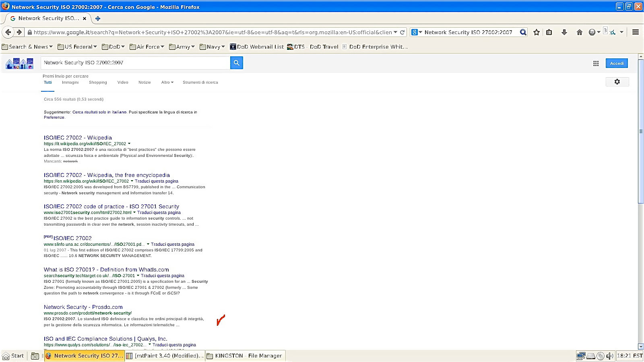Open the bookmarks list icon
Viewport: 644px width, 362px height.
[x=549, y=32]
